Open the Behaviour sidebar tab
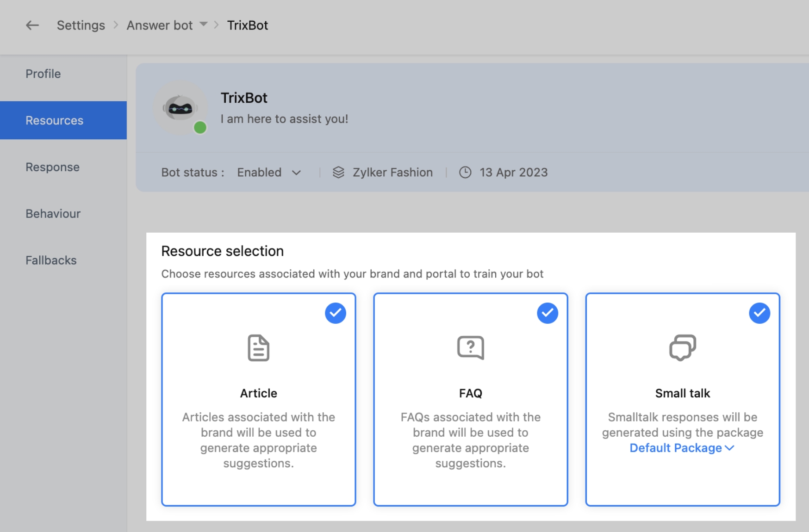This screenshot has height=532, width=809. click(x=53, y=214)
